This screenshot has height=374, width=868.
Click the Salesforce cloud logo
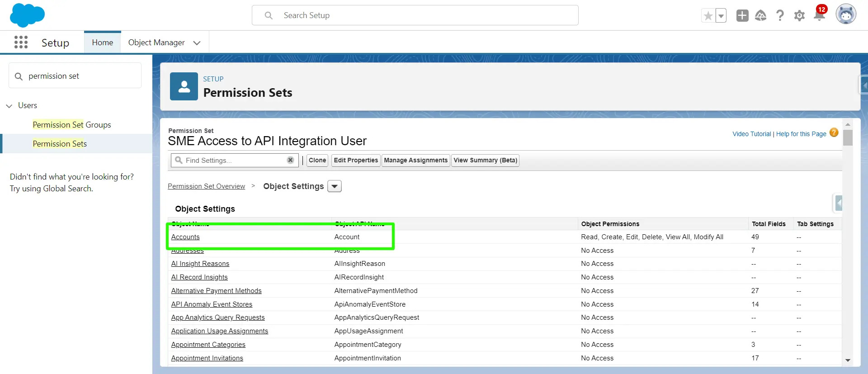coord(27,15)
